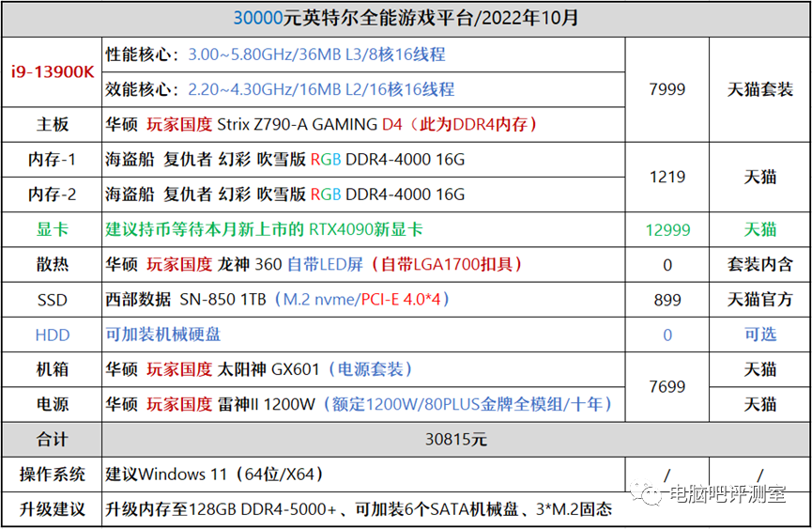Select the SSD label cell
This screenshot has height=529, width=812.
[x=52, y=300]
